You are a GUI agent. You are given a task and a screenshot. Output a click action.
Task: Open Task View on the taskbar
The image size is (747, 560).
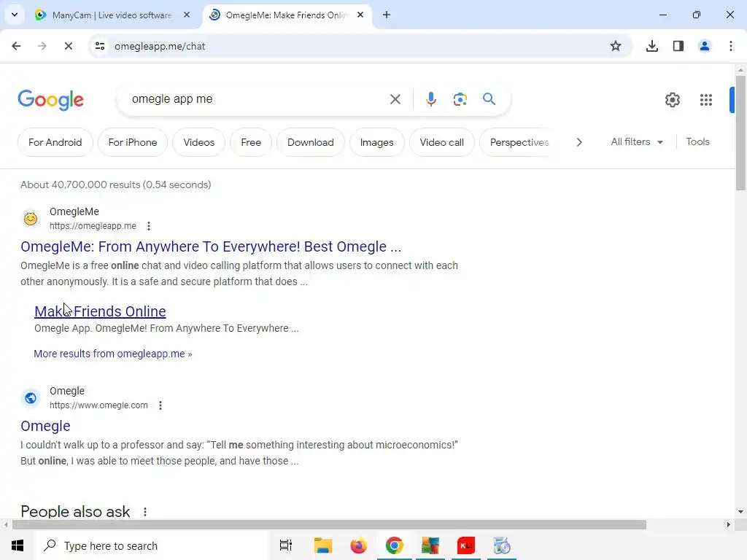(286, 545)
